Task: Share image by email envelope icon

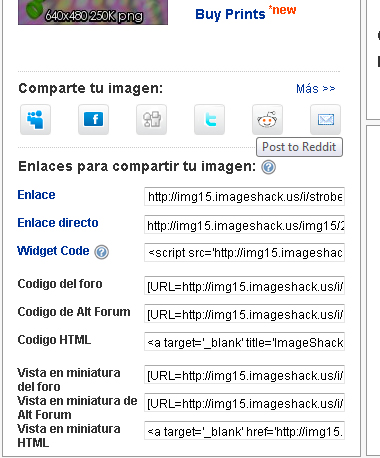Action: 325,119
